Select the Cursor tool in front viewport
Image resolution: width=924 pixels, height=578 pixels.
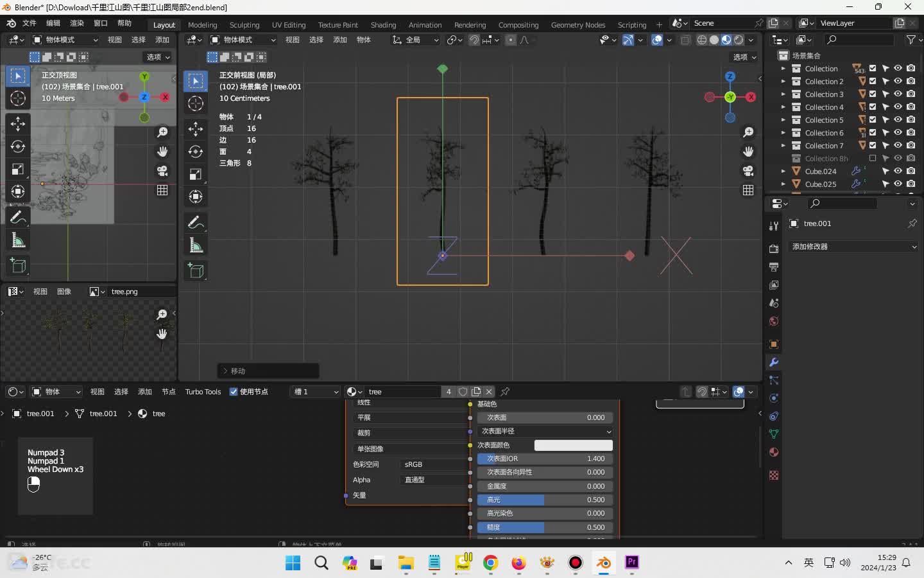click(x=196, y=103)
